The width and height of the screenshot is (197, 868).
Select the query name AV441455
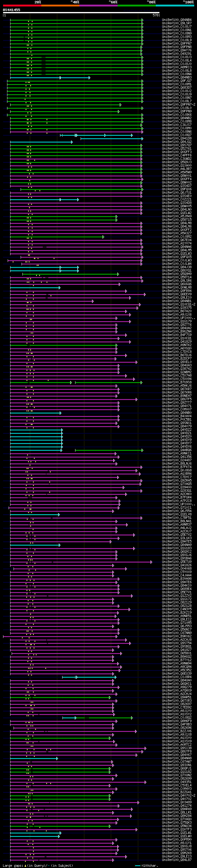(11, 10)
